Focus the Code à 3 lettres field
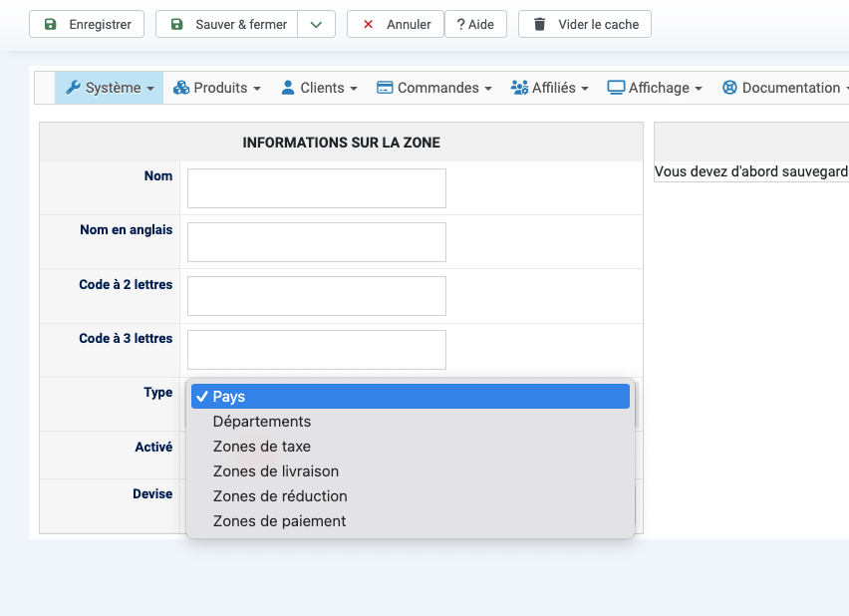The height and width of the screenshot is (616, 849). tap(317, 350)
